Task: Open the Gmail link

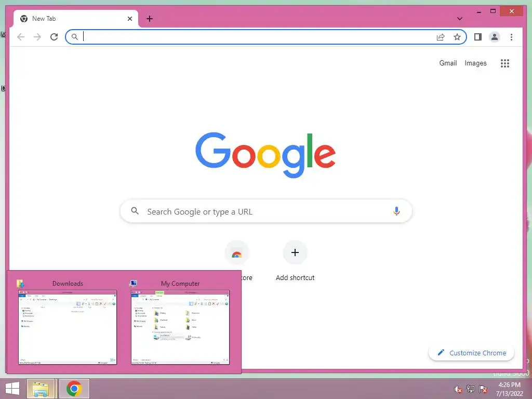Action: [x=448, y=63]
